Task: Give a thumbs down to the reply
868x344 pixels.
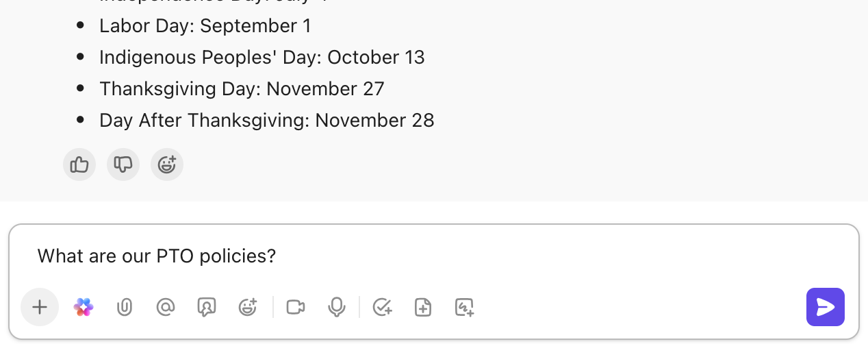Action: [123, 164]
